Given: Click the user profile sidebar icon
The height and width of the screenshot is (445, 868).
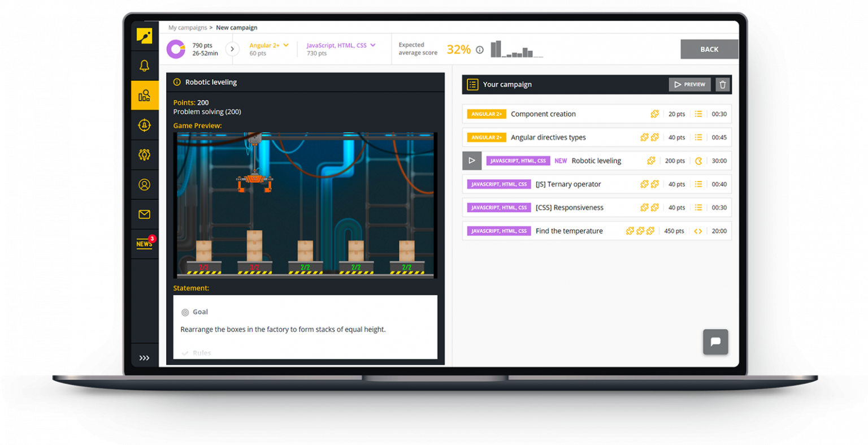Looking at the screenshot, I should tap(144, 184).
